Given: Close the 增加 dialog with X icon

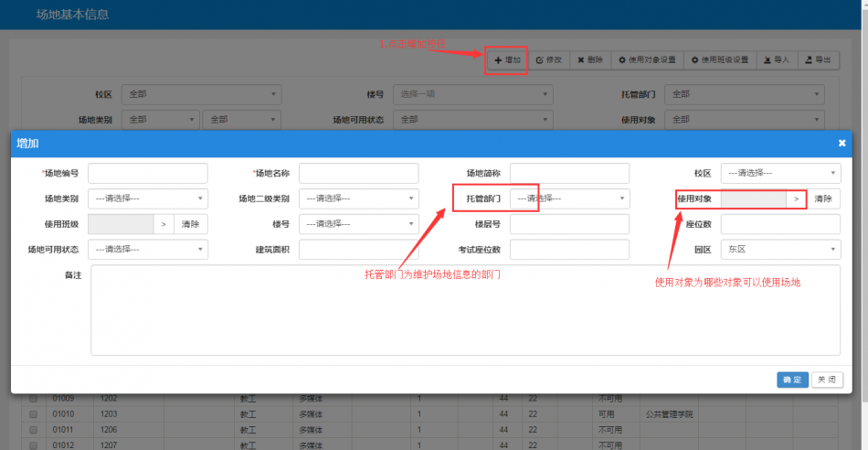Looking at the screenshot, I should tap(842, 144).
